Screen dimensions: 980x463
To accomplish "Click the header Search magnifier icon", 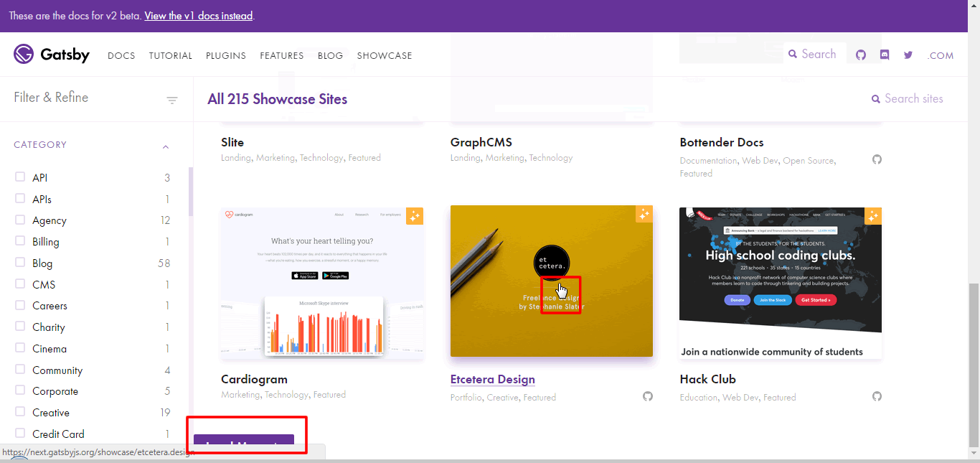I will [793, 54].
